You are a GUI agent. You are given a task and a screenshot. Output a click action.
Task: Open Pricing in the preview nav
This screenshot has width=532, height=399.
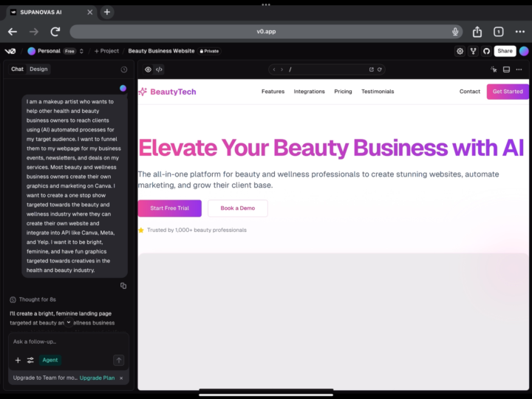(343, 92)
